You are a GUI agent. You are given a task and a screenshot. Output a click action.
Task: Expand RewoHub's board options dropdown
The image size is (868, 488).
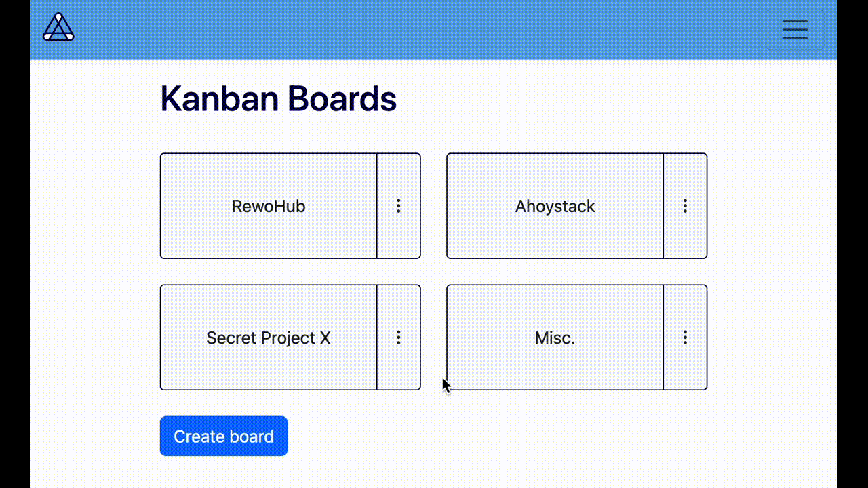(x=398, y=206)
